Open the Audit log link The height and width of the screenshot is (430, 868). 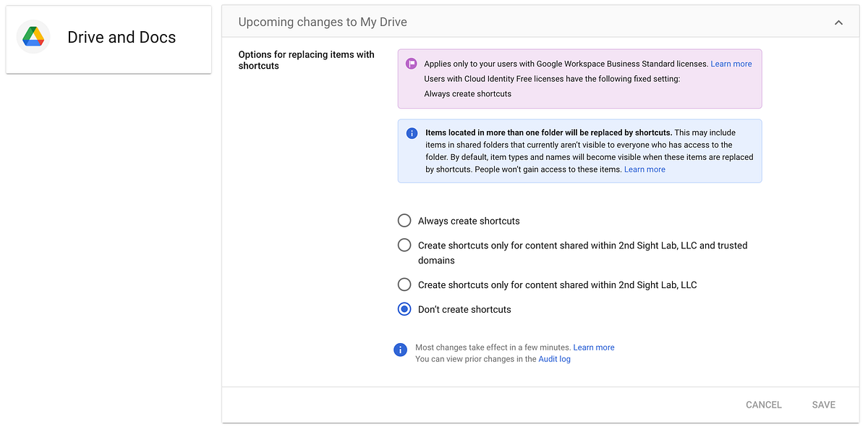click(x=554, y=358)
